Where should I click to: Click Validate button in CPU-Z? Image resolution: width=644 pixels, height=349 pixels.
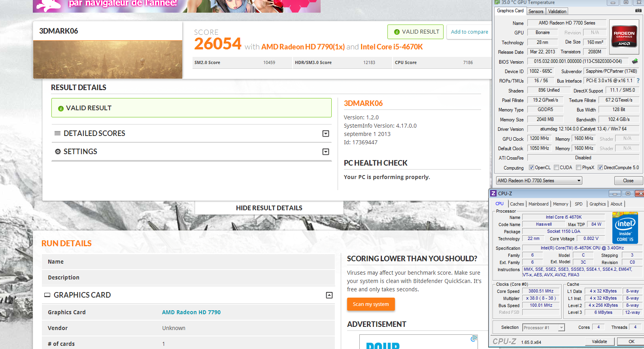click(599, 341)
